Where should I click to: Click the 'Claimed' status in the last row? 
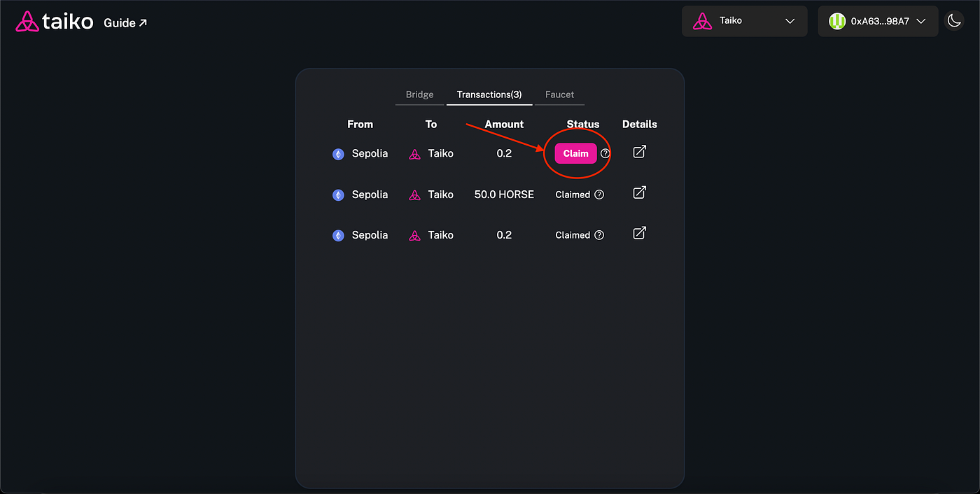pos(573,235)
